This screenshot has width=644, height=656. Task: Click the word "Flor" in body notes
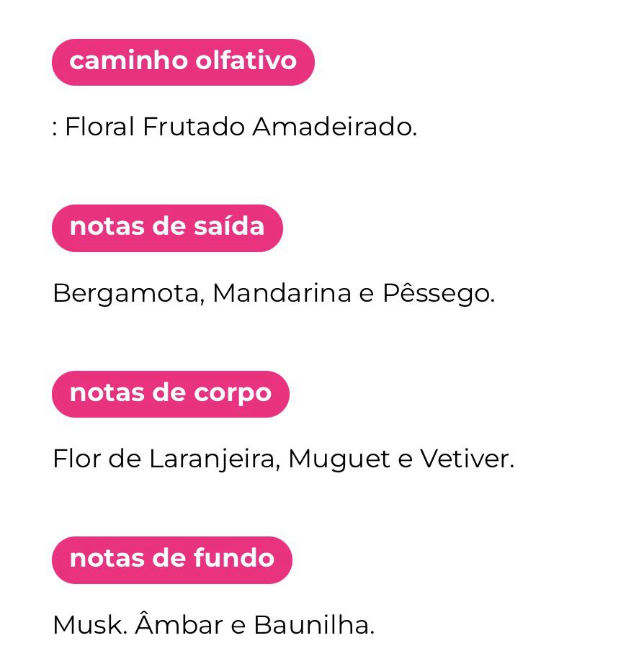(76, 459)
